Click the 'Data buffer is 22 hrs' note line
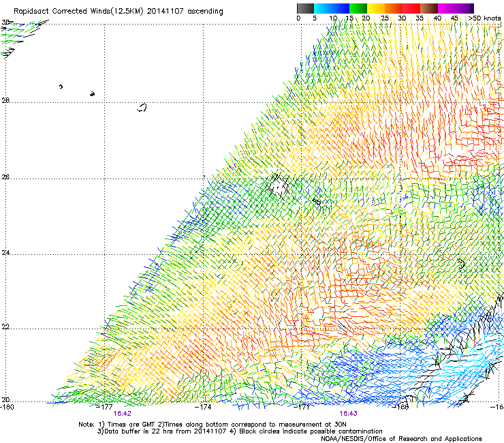 240,431
